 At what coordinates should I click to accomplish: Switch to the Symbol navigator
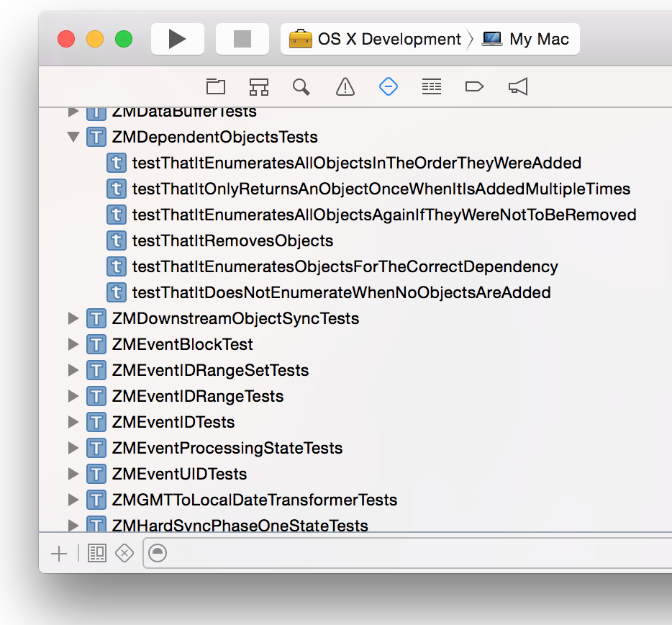(x=259, y=87)
